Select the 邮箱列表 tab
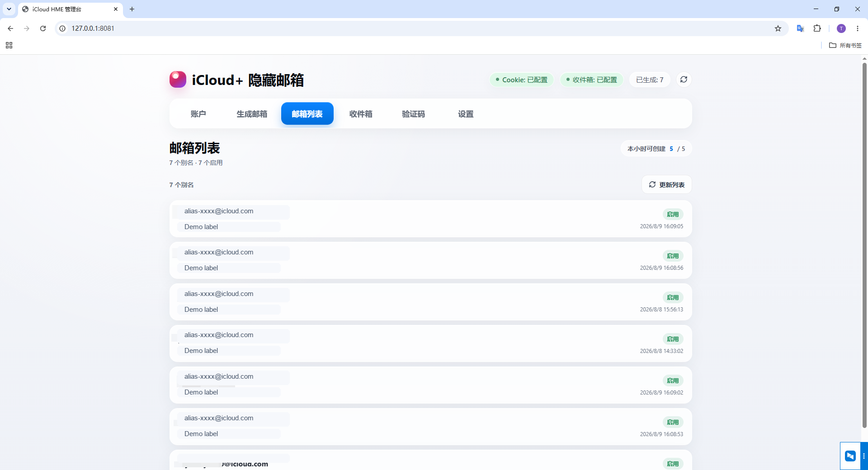868x470 pixels. (307, 114)
